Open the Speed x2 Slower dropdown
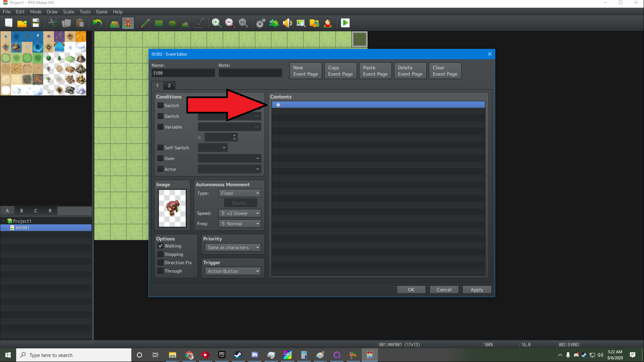Viewport: 644px width, 362px height. 239,213
